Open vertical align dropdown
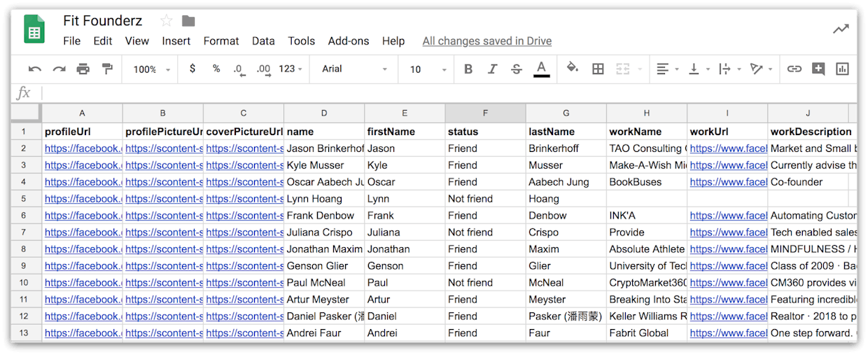The height and width of the screenshot is (355, 868). (x=699, y=69)
